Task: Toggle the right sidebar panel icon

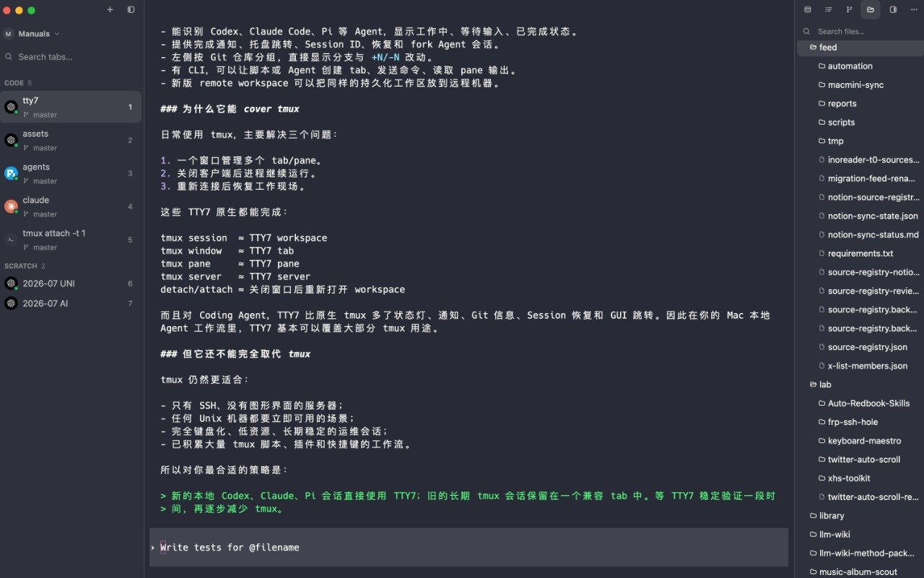Action: click(893, 9)
